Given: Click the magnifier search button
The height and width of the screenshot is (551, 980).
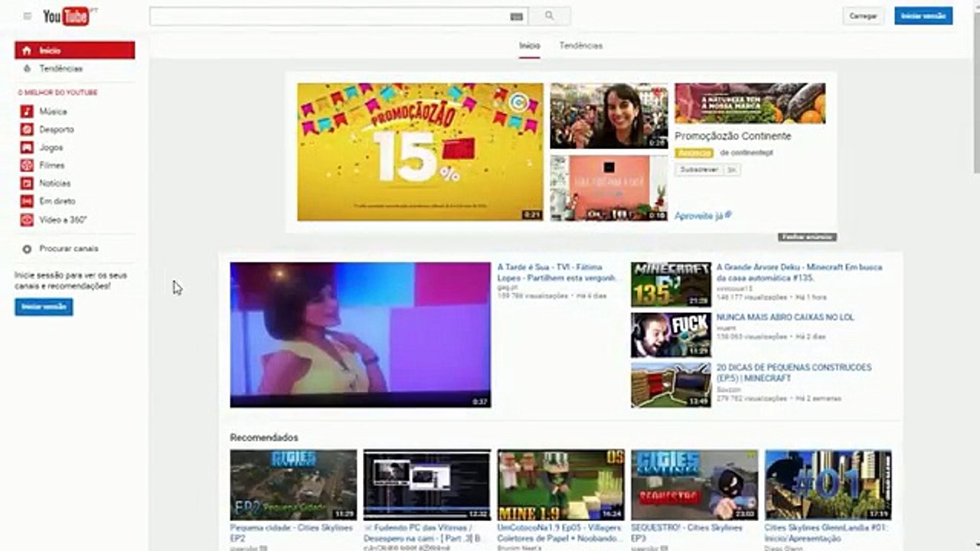Looking at the screenshot, I should [x=549, y=16].
